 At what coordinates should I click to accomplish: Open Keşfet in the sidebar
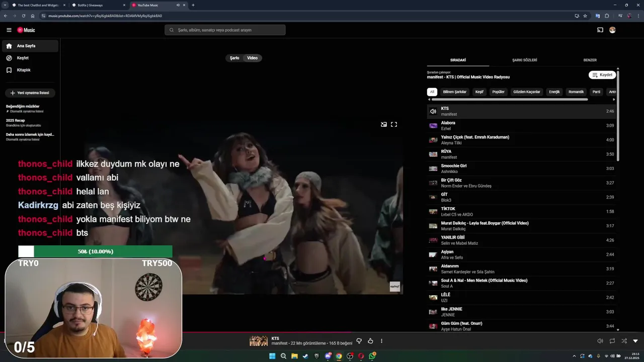pos(30,58)
